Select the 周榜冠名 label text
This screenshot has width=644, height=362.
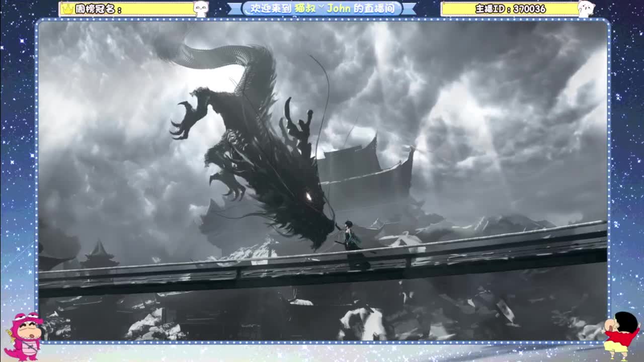point(98,9)
